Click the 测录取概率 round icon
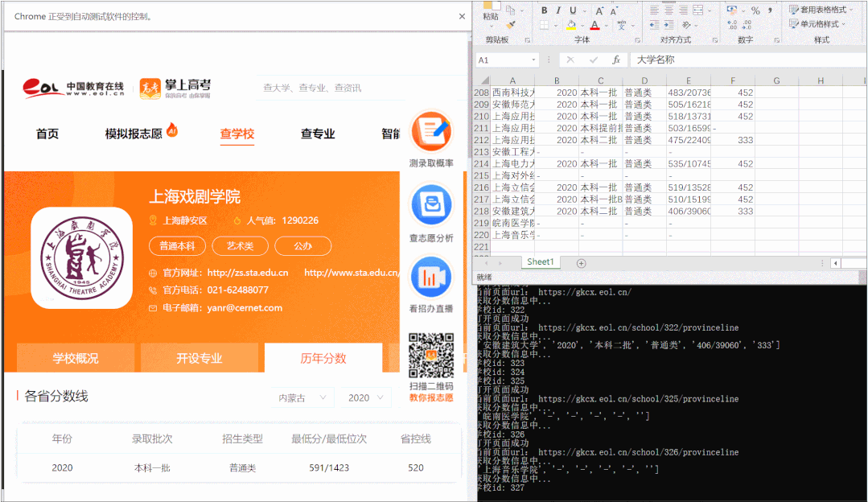 [431, 131]
